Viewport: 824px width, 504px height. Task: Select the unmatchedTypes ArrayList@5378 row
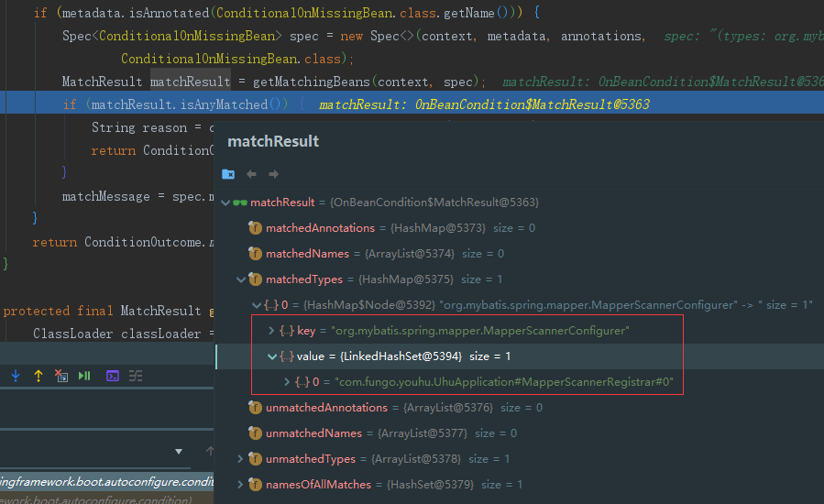point(519,459)
